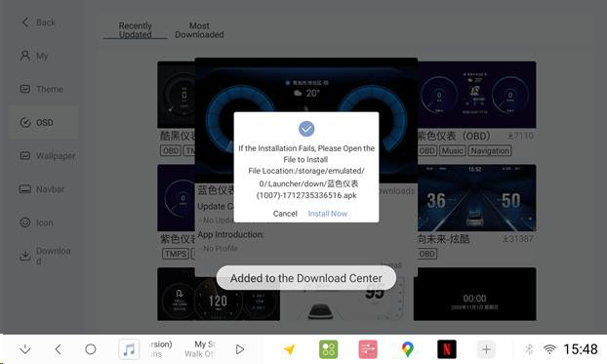Click the Music tag on 紫色仪表

(452, 150)
